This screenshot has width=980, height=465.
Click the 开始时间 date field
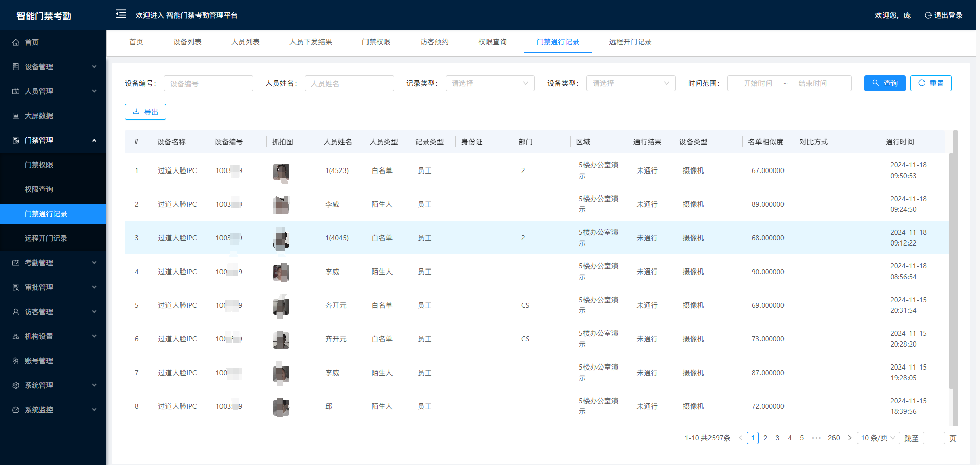[x=757, y=83]
